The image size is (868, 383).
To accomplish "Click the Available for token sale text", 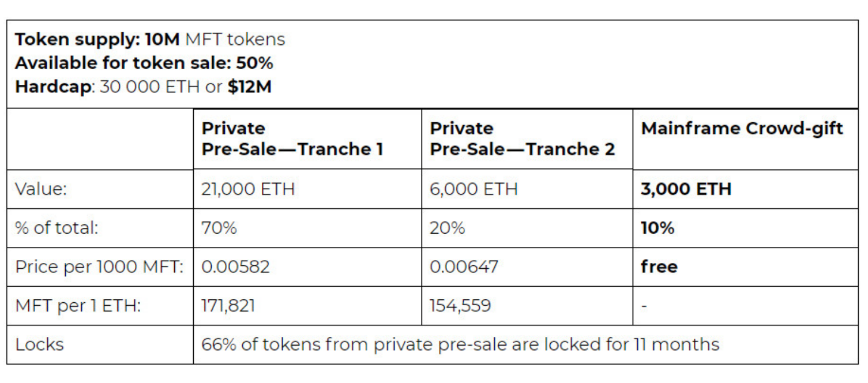I will (144, 63).
